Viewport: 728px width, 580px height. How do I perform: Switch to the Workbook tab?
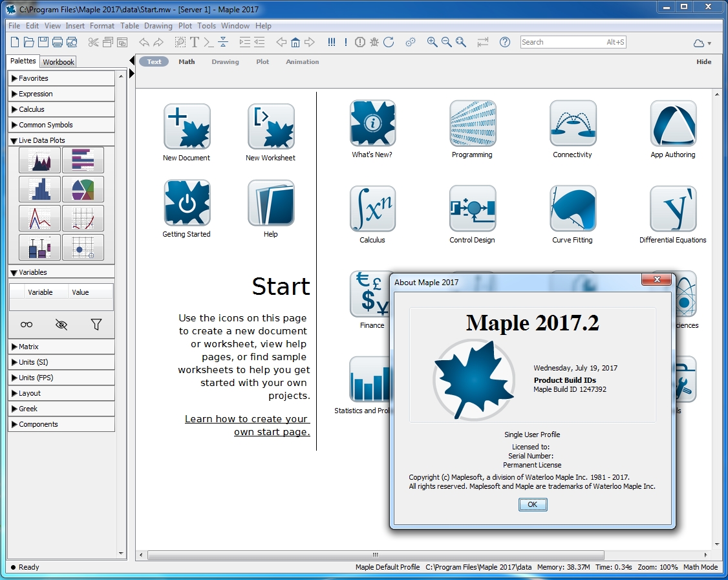(59, 62)
